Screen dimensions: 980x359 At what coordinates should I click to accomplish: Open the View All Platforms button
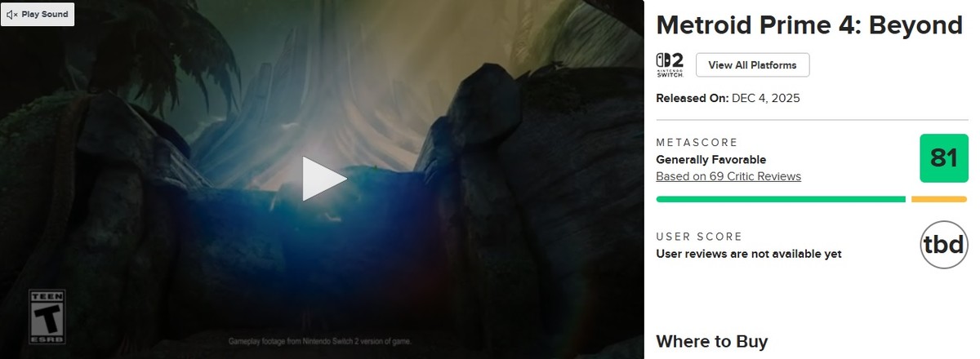pos(752,65)
